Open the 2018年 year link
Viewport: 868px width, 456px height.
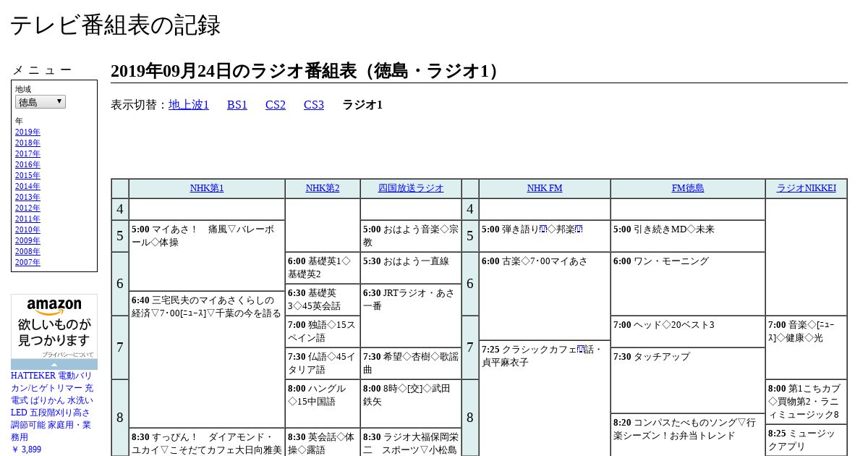tap(27, 143)
